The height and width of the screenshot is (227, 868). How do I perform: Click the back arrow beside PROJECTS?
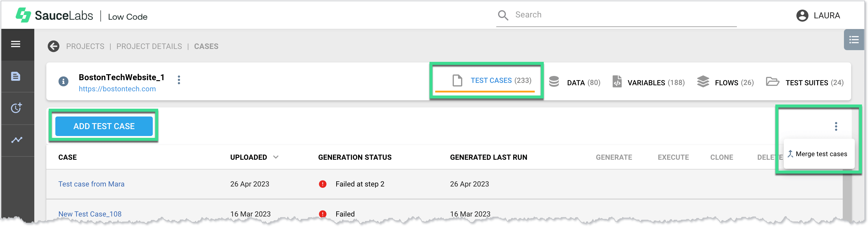click(53, 47)
